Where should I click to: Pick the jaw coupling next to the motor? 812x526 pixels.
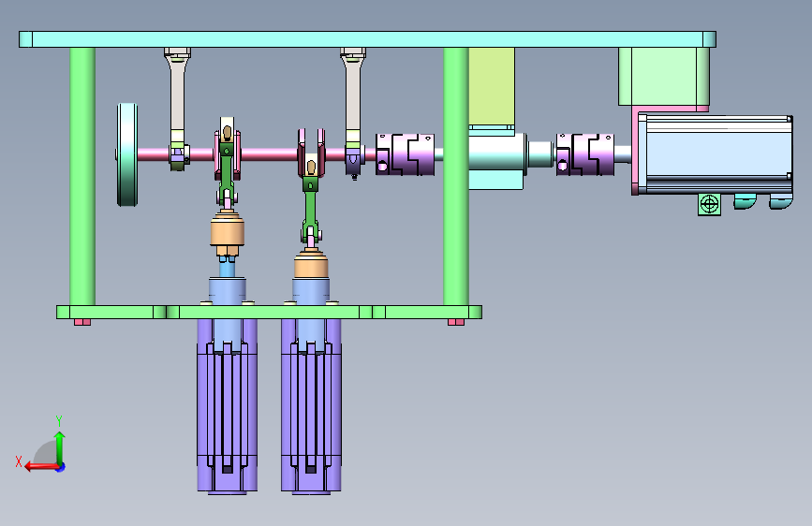pos(585,154)
